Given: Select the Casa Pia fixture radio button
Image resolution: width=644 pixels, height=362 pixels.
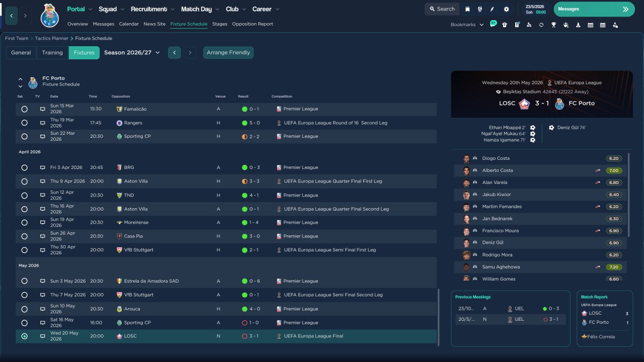Looking at the screenshot, I should coord(24,236).
